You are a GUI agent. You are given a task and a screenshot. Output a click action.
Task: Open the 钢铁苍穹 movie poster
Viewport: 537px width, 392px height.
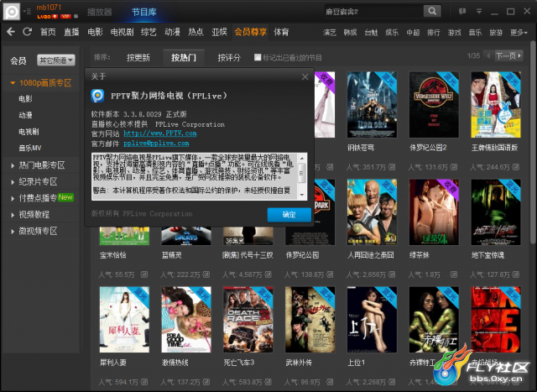372,105
